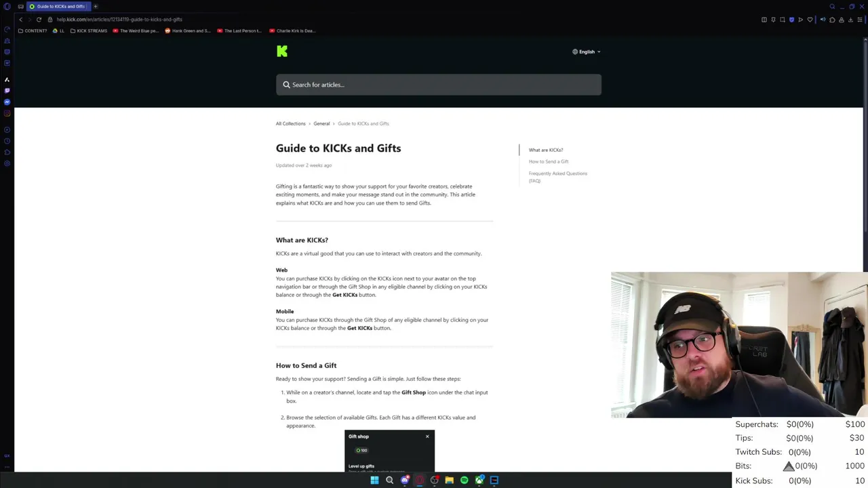Image resolution: width=868 pixels, height=488 pixels.
Task: Open the extensions cube icon
Action: (x=832, y=20)
